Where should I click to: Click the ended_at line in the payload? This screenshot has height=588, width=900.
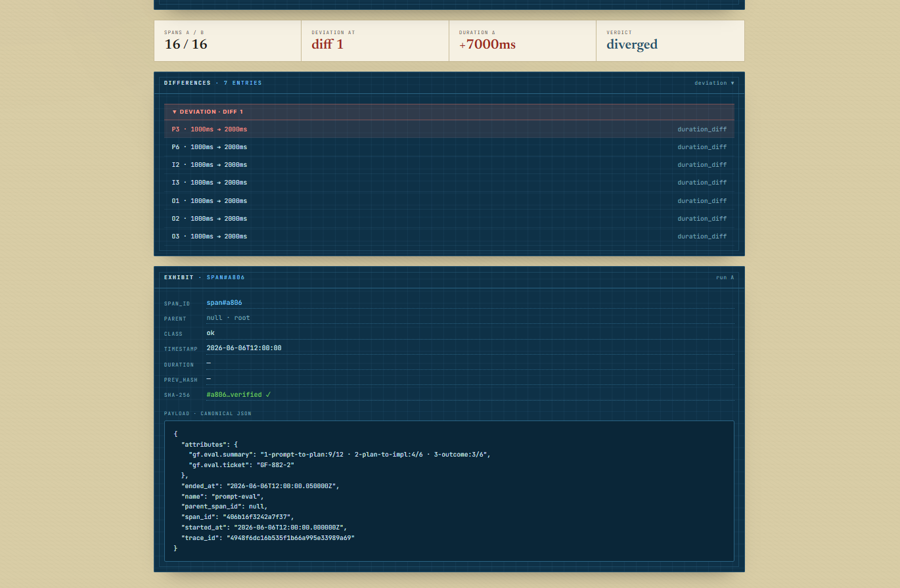click(x=260, y=486)
